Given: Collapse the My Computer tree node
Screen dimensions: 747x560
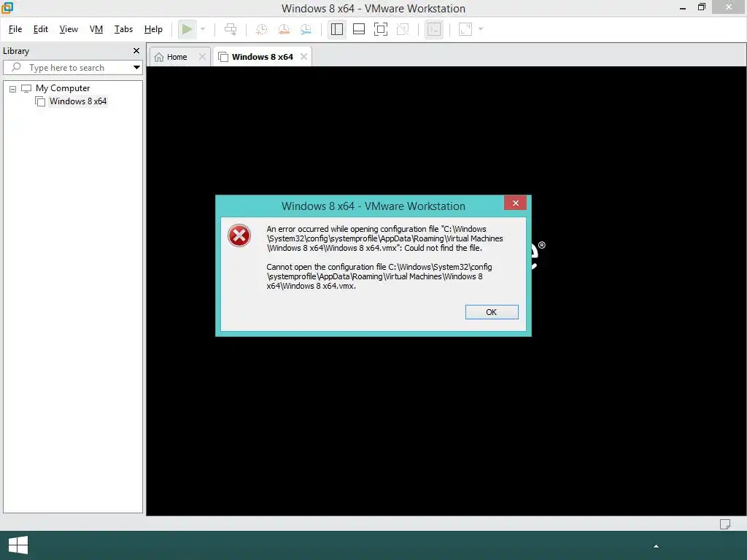Looking at the screenshot, I should [13, 89].
